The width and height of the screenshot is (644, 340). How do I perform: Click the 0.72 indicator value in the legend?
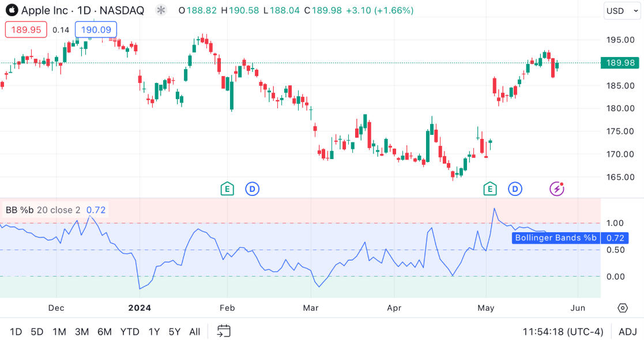[96, 210]
